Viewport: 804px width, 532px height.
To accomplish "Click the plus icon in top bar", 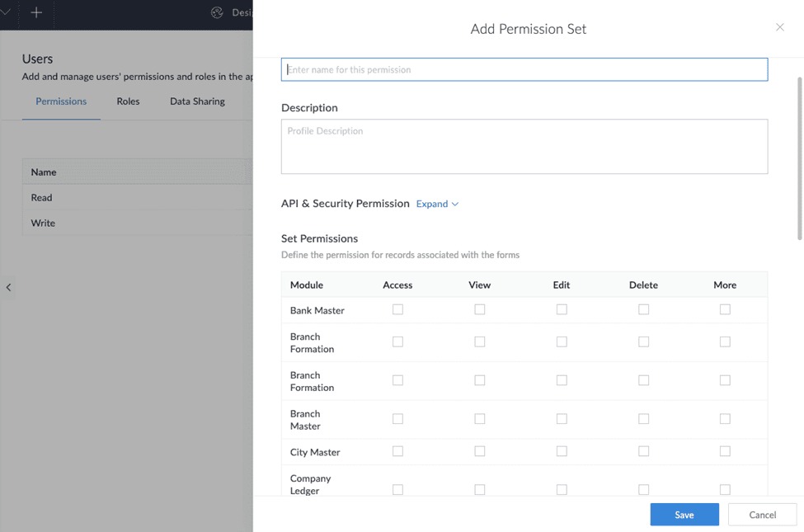I will click(36, 12).
